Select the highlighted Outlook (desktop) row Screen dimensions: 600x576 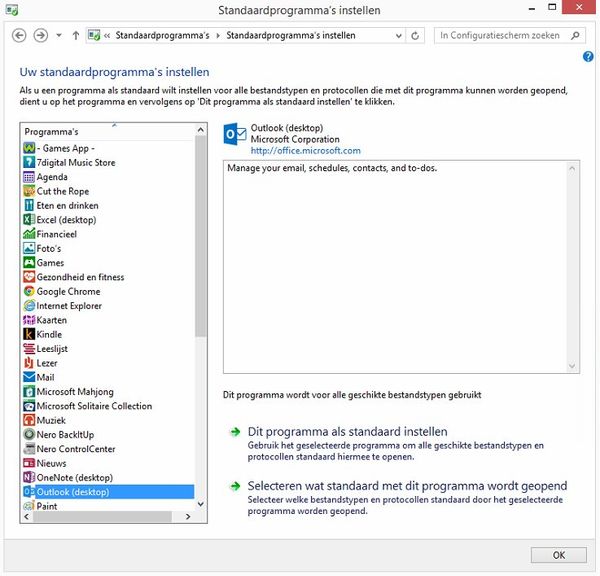[108, 492]
